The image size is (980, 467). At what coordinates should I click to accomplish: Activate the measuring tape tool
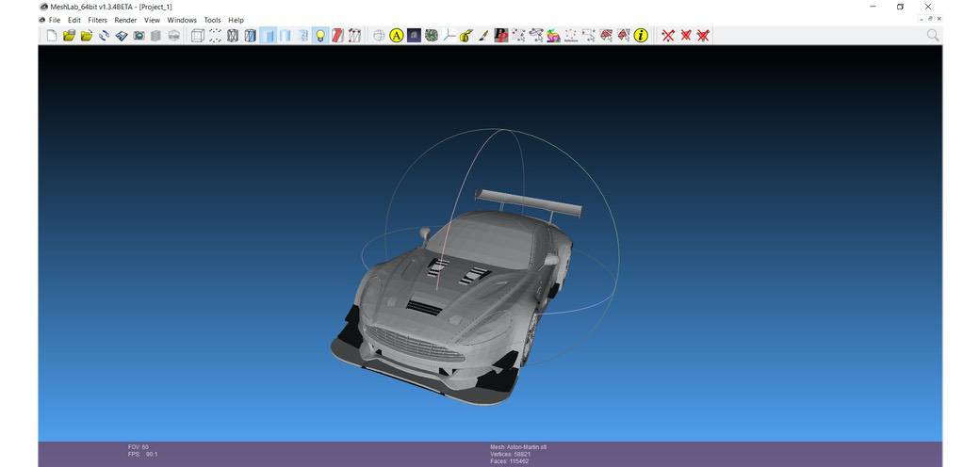coord(466,36)
